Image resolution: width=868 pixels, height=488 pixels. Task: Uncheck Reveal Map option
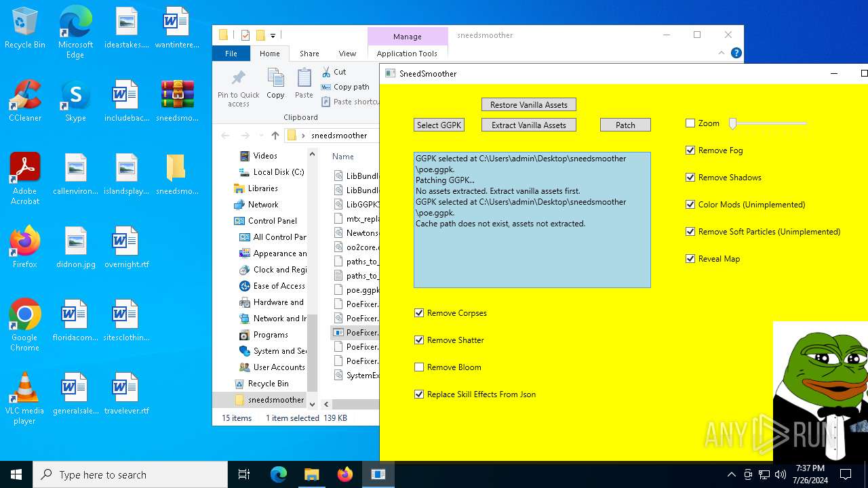(x=690, y=259)
